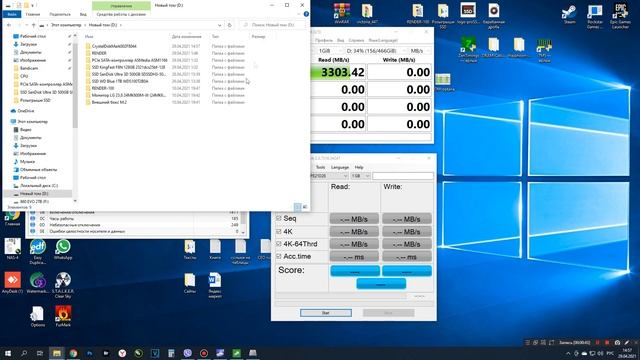Toggle the Acc.time test checkbox
The height and width of the screenshot is (360, 640).
(x=279, y=256)
